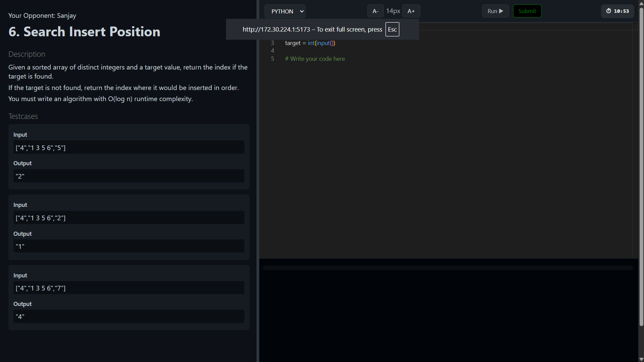This screenshot has width=644, height=362.
Task: Open the PYTHON language dropdown
Action: (x=285, y=11)
